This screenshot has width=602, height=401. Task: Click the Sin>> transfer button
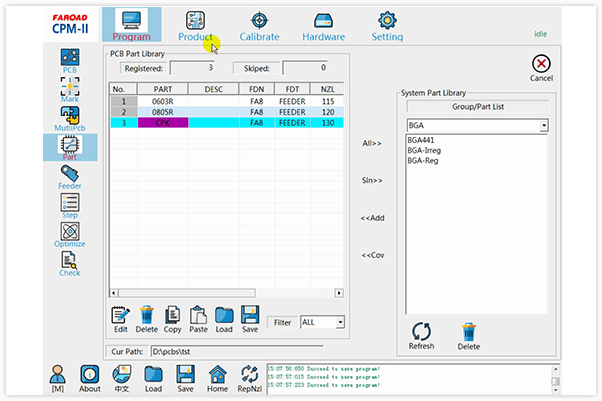coord(372,180)
